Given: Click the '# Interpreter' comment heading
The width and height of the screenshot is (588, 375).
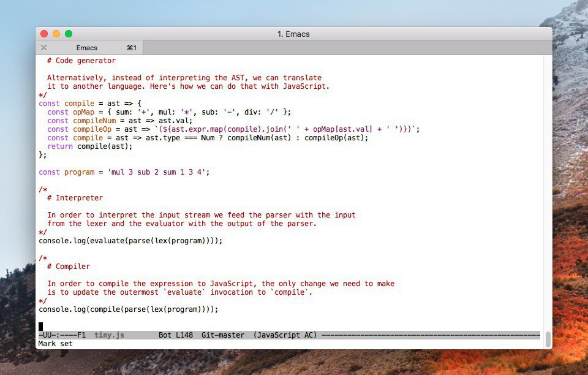Looking at the screenshot, I should point(75,198).
